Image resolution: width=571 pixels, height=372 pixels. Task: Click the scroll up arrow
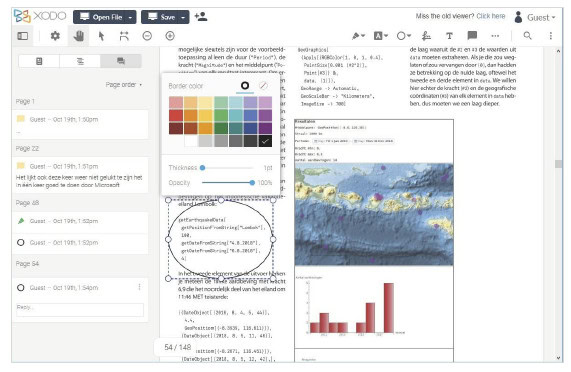click(x=558, y=52)
